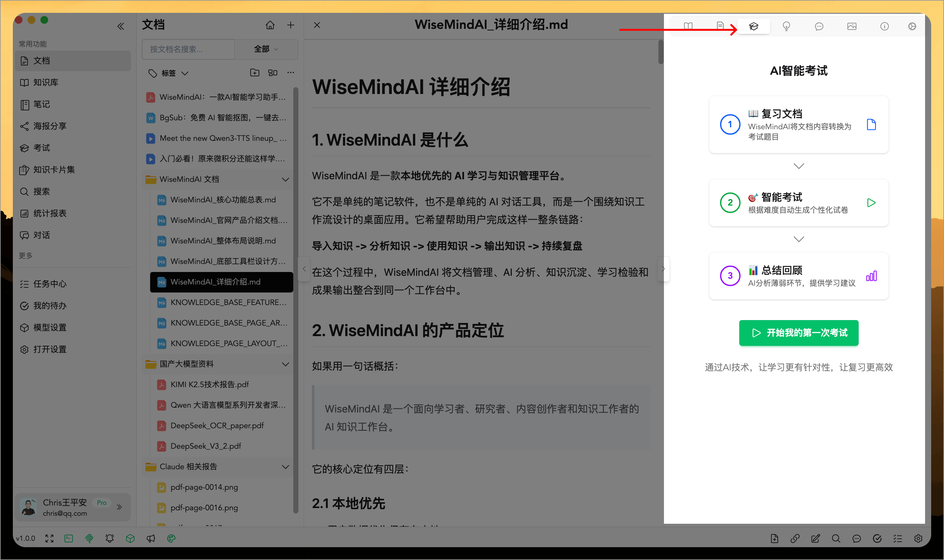This screenshot has width=944, height=560.
Task: Open the image panel on the toolbar
Action: point(852,26)
